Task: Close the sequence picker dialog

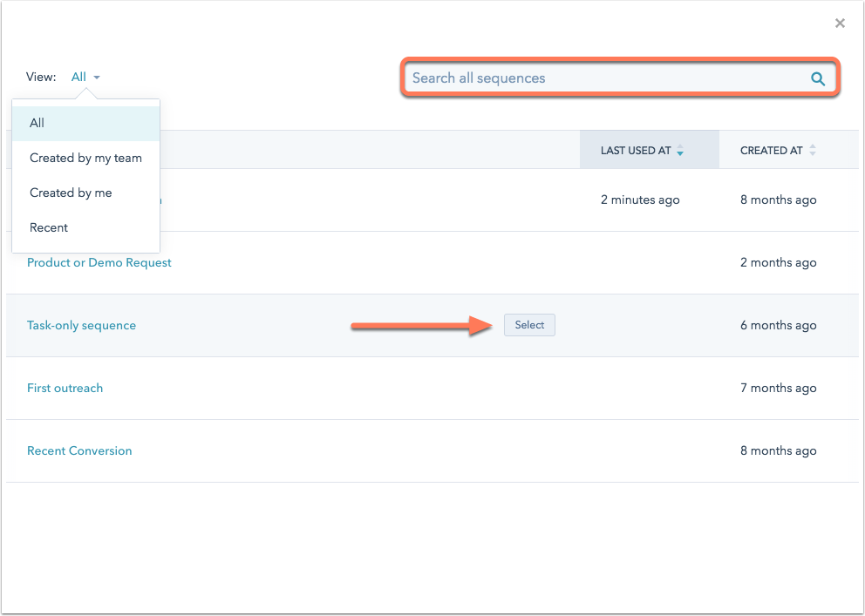Action: 840,24
